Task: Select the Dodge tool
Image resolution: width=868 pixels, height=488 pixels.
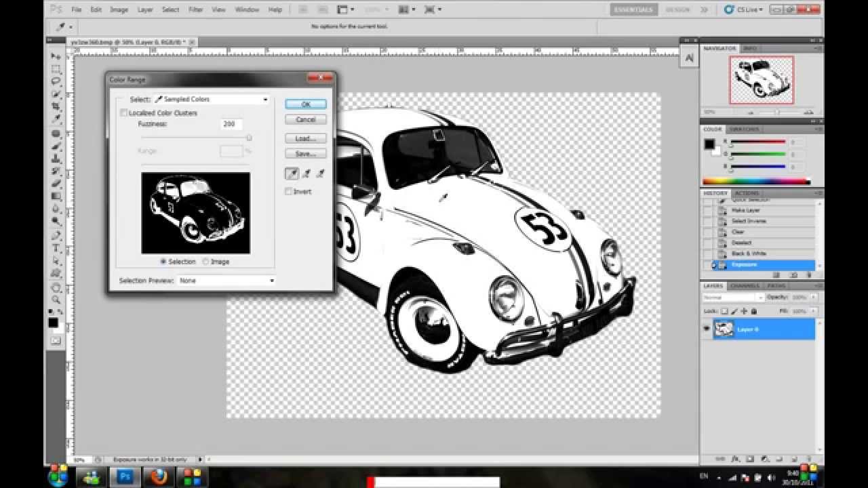Action: pos(56,222)
